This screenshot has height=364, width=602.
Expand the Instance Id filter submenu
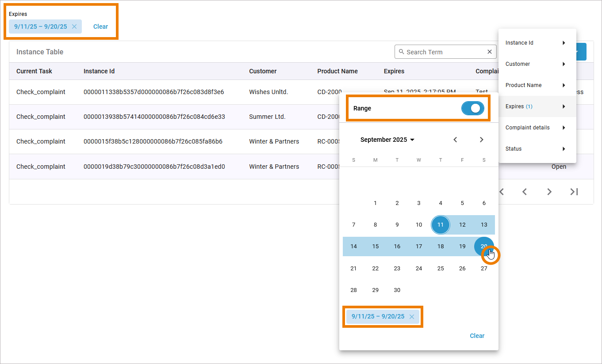[x=537, y=43]
